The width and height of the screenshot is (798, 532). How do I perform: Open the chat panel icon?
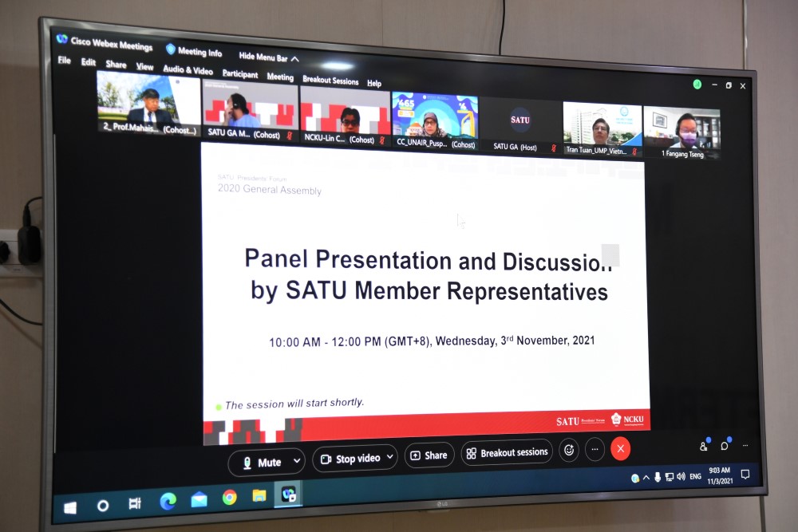coord(725,445)
